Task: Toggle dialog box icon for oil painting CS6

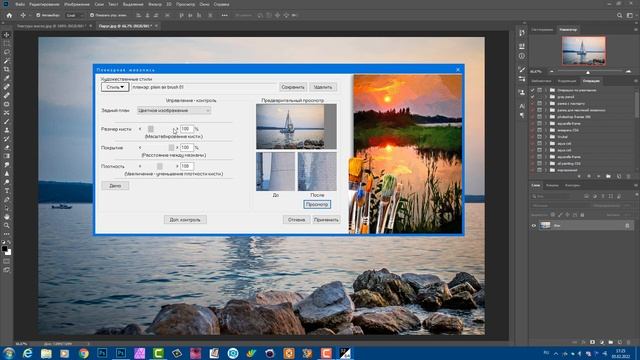Action: (x=539, y=163)
